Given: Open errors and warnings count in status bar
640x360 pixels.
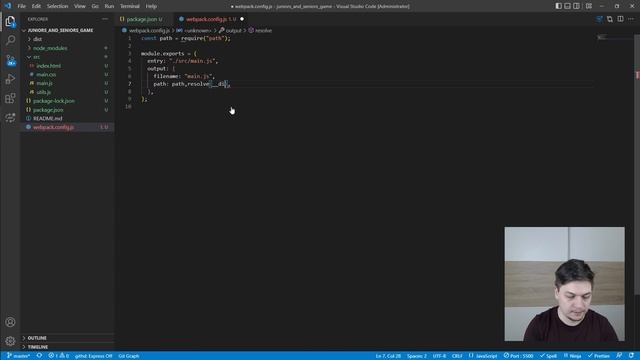Looking at the screenshot, I should point(59,356).
